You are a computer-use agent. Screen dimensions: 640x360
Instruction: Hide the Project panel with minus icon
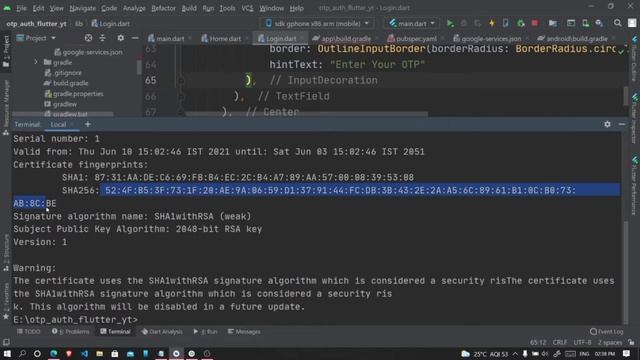135,38
